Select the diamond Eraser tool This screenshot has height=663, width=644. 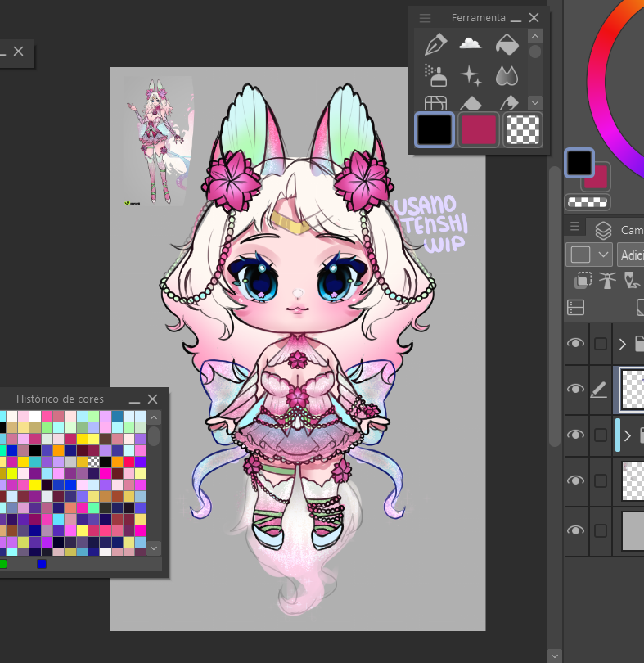(471, 104)
